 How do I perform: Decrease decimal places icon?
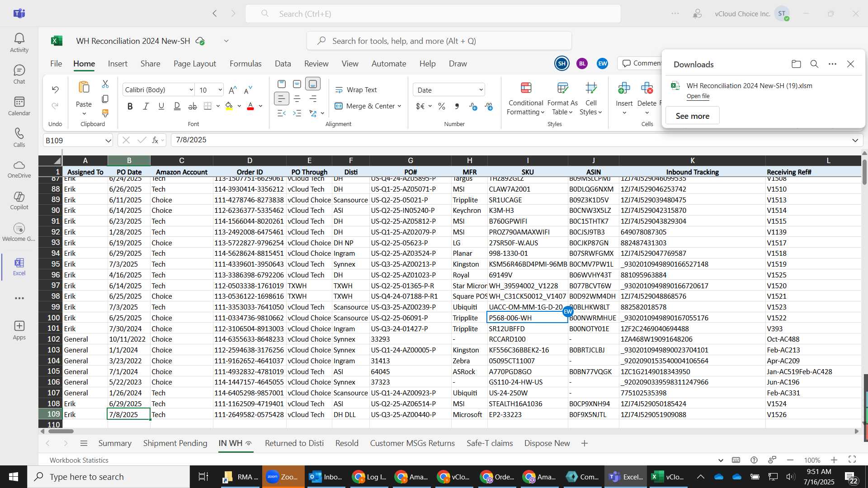pos(489,106)
